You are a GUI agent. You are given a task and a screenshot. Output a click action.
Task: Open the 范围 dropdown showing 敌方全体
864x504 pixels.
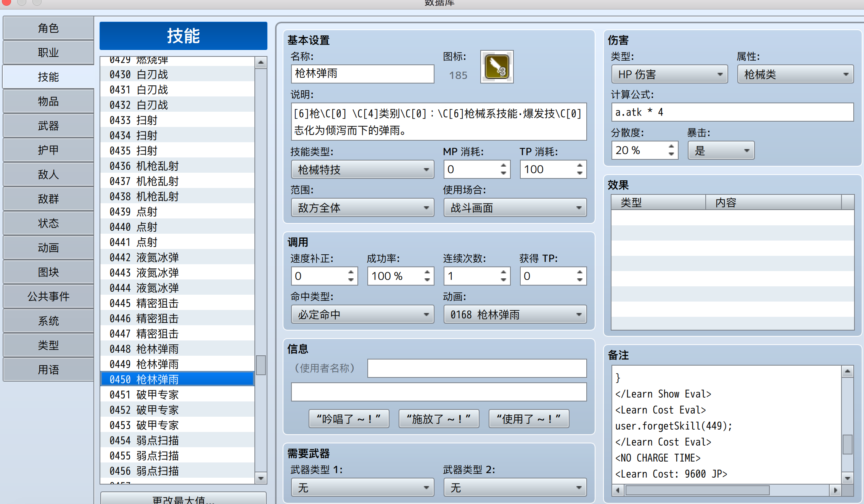click(x=362, y=208)
